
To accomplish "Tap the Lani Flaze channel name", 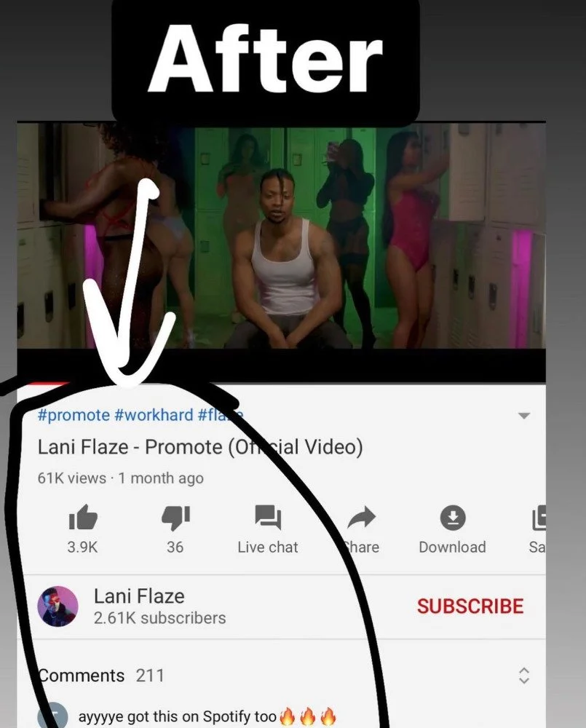I will click(139, 596).
